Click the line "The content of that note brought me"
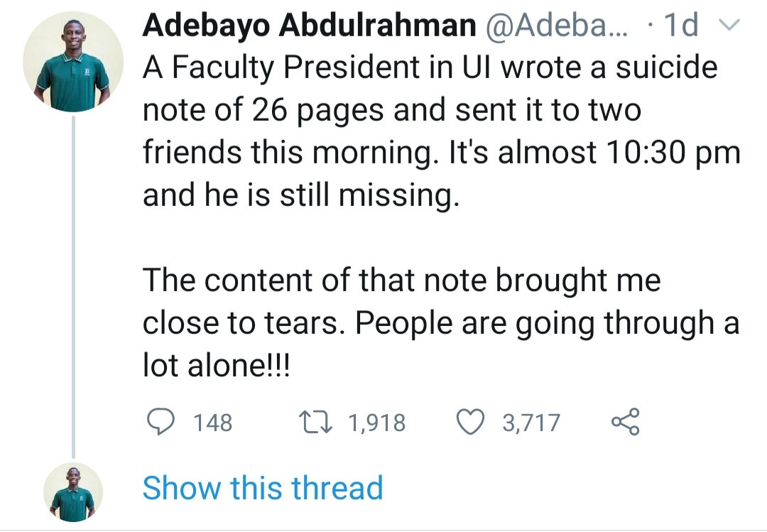 point(401,281)
